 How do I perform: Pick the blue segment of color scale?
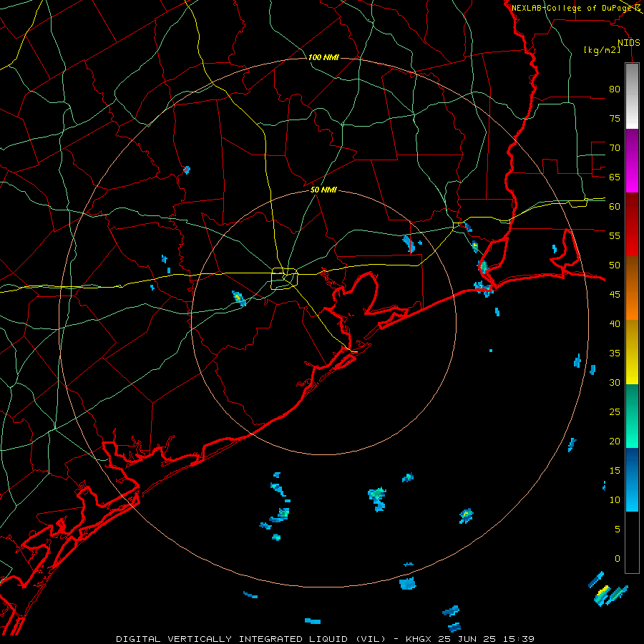pos(632,479)
